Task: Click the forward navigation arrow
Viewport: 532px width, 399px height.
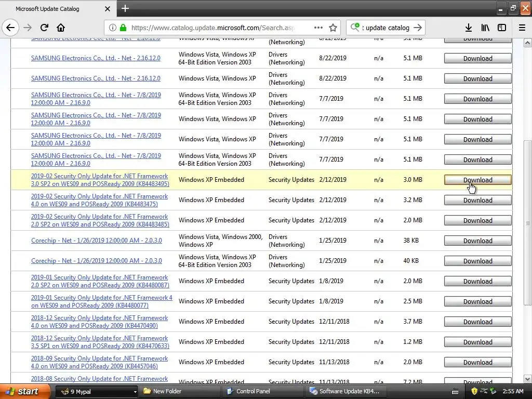Action: point(28,28)
